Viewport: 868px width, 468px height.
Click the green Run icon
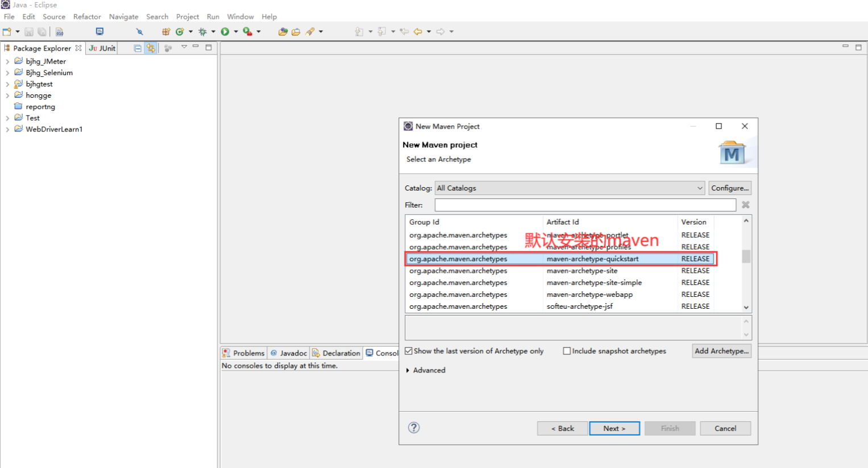[x=225, y=32]
